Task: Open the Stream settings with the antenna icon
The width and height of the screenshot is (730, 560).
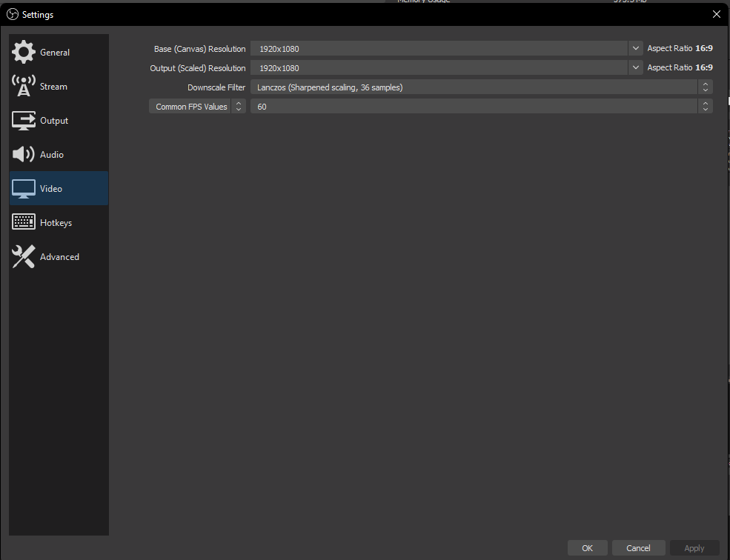Action: tap(22, 86)
